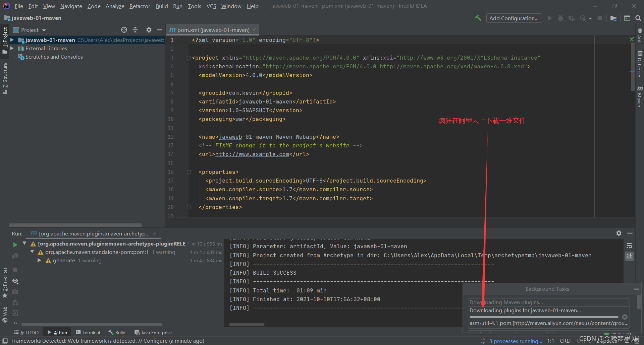
Task: Click the Downloading plugins progress bar
Action: [544, 317]
